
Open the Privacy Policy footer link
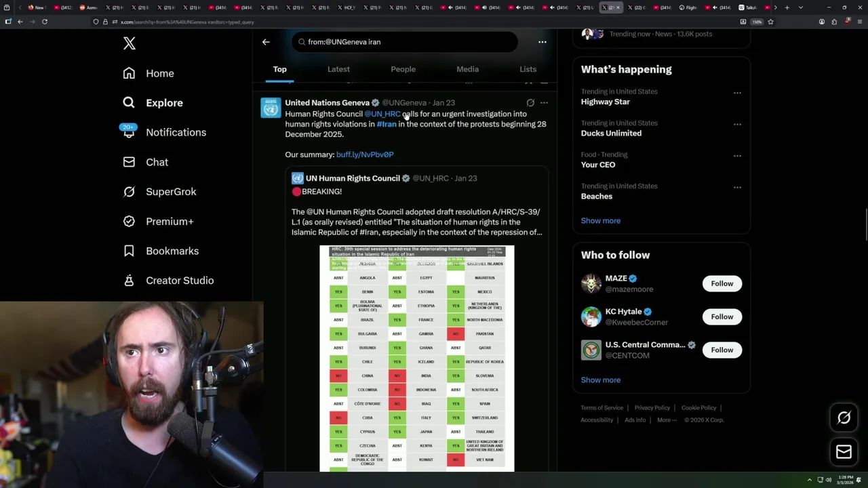(x=652, y=408)
